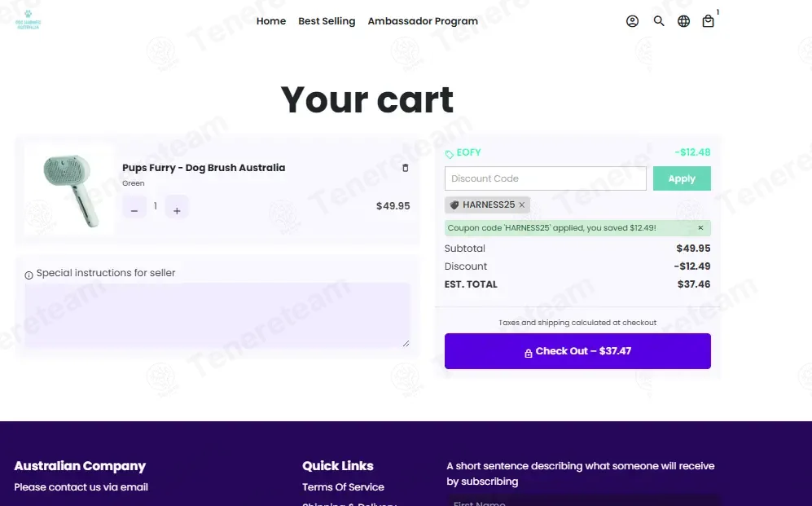
Task: Click the Discount -$12.49 amount
Action: coord(691,266)
